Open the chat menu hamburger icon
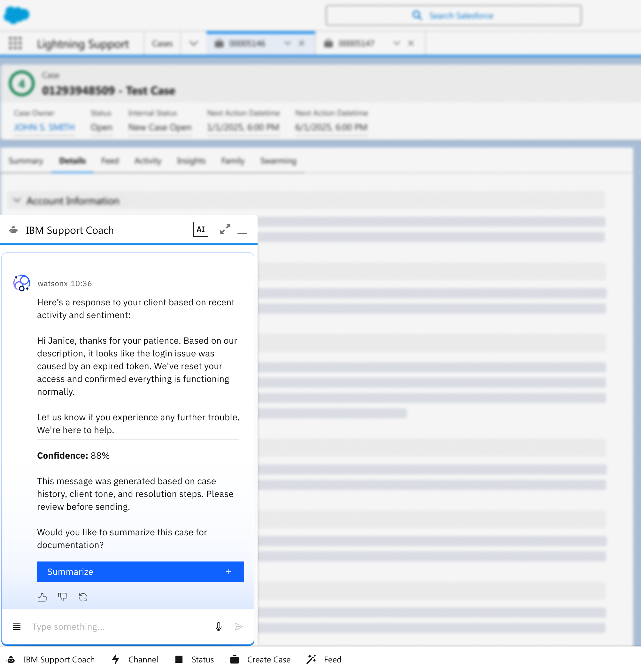The width and height of the screenshot is (641, 672). [x=16, y=626]
